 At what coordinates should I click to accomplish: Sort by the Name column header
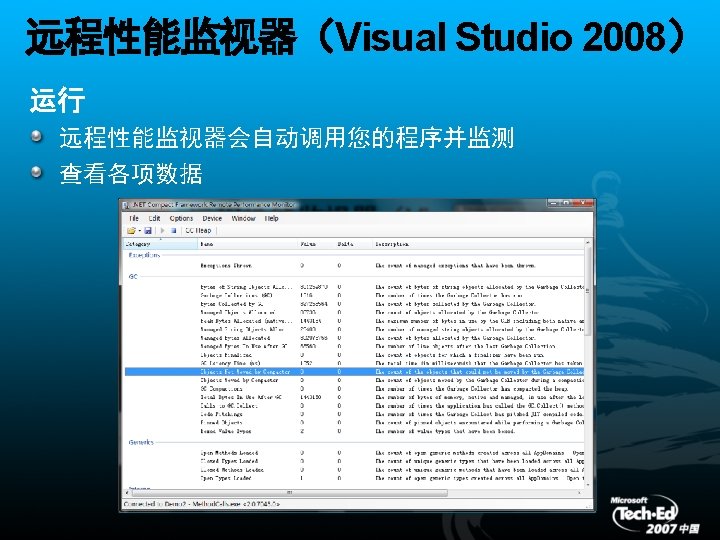click(248, 244)
